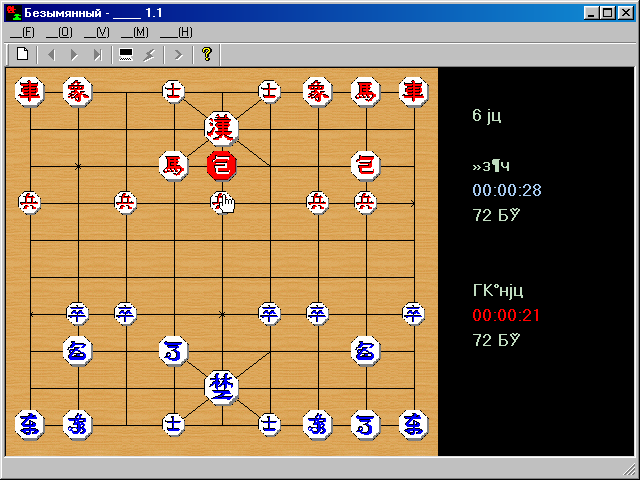Select the highlighted red cannon piece
The width and height of the screenshot is (640, 480).
click(x=222, y=166)
